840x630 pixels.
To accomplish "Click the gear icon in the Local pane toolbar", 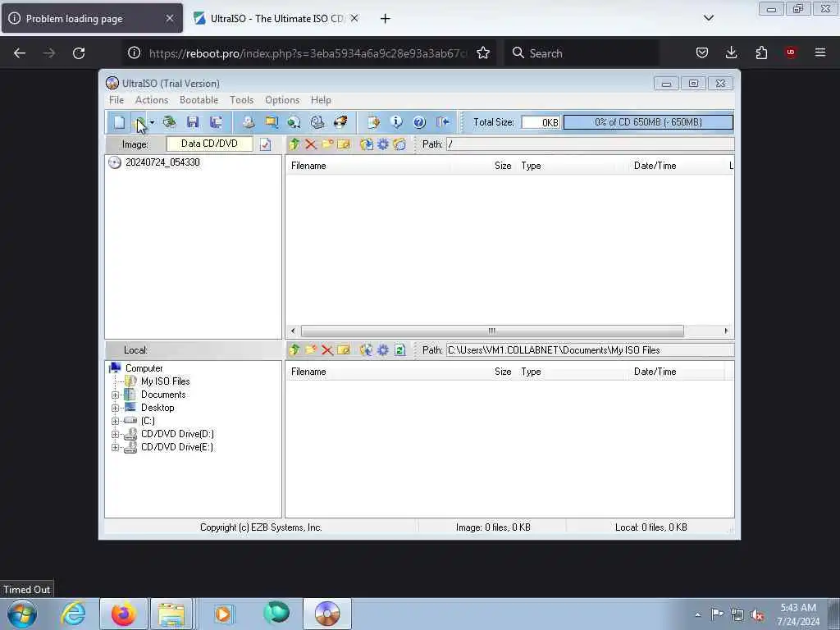I will pyautogui.click(x=383, y=349).
